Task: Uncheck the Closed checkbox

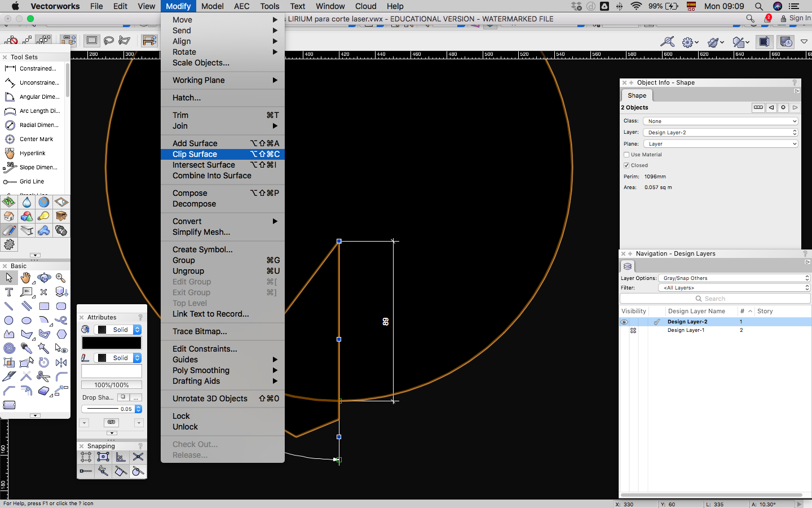Action: (x=626, y=165)
